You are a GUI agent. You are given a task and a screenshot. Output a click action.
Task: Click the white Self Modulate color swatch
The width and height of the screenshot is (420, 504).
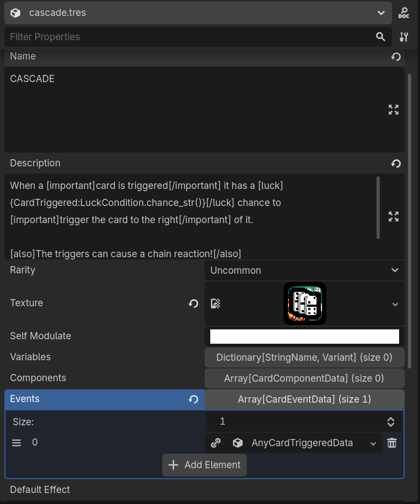304,337
